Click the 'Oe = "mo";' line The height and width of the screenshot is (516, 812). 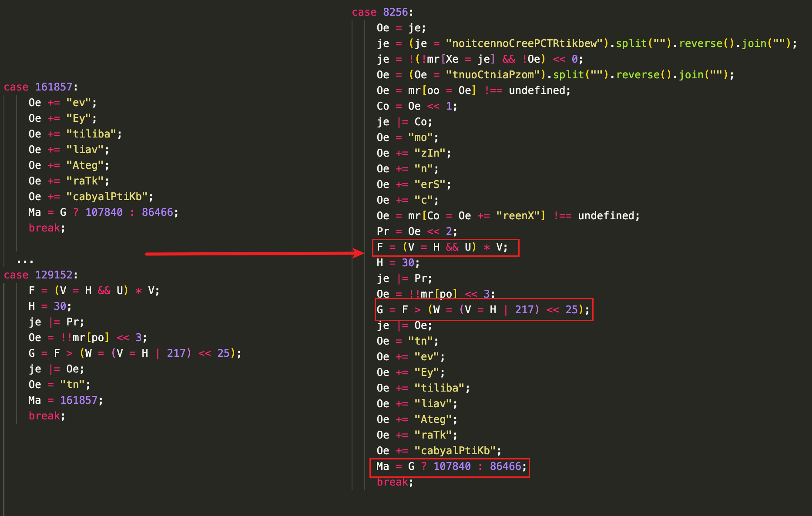[407, 137]
